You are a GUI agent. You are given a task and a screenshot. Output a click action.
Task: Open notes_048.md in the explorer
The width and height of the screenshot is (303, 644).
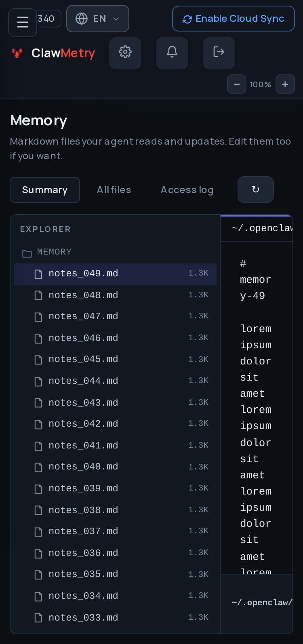(x=115, y=295)
